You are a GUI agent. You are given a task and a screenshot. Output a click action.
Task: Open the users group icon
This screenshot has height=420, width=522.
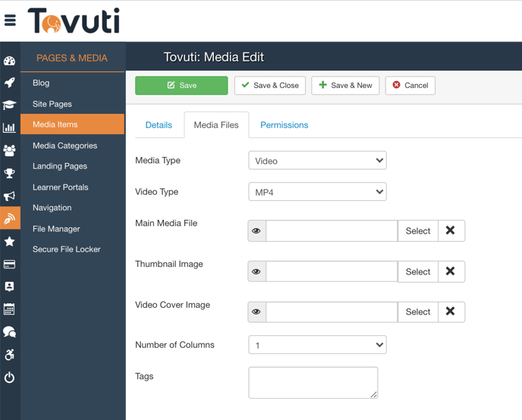[9, 150]
